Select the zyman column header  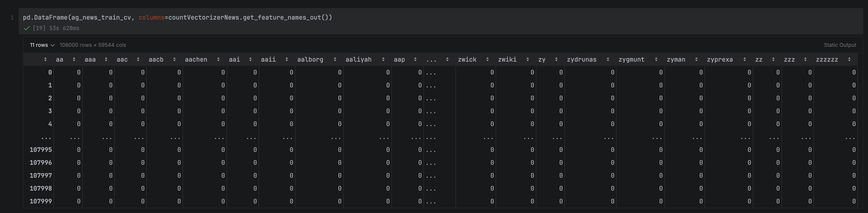click(676, 59)
